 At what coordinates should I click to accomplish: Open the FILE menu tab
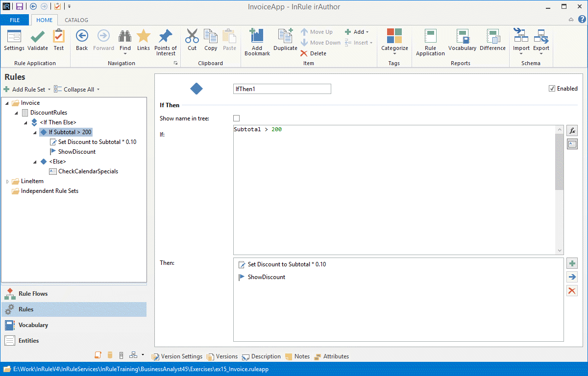[x=15, y=20]
